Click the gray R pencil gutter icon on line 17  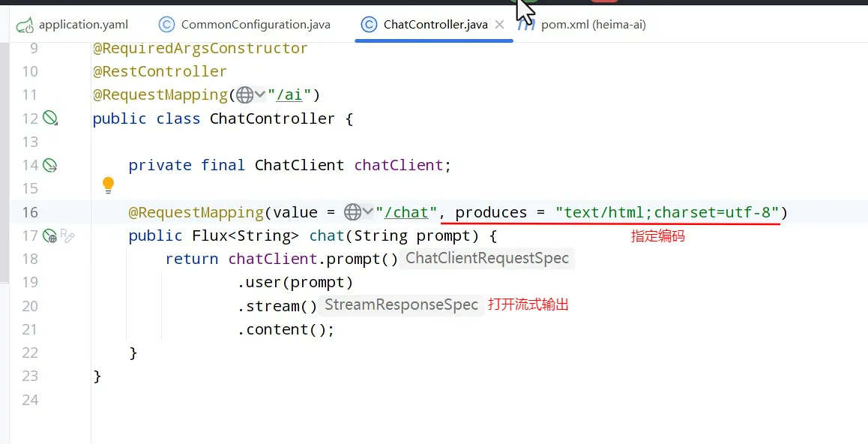coord(67,236)
